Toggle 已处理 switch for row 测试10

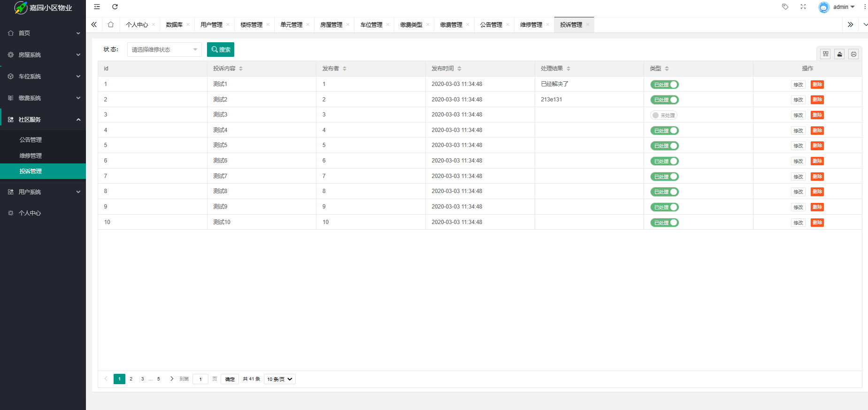[x=664, y=223]
